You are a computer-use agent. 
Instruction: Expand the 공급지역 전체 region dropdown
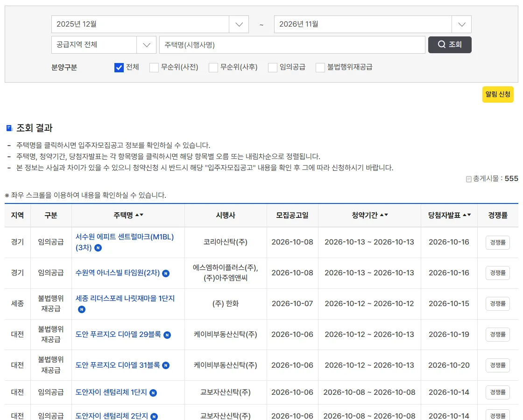pyautogui.click(x=104, y=45)
